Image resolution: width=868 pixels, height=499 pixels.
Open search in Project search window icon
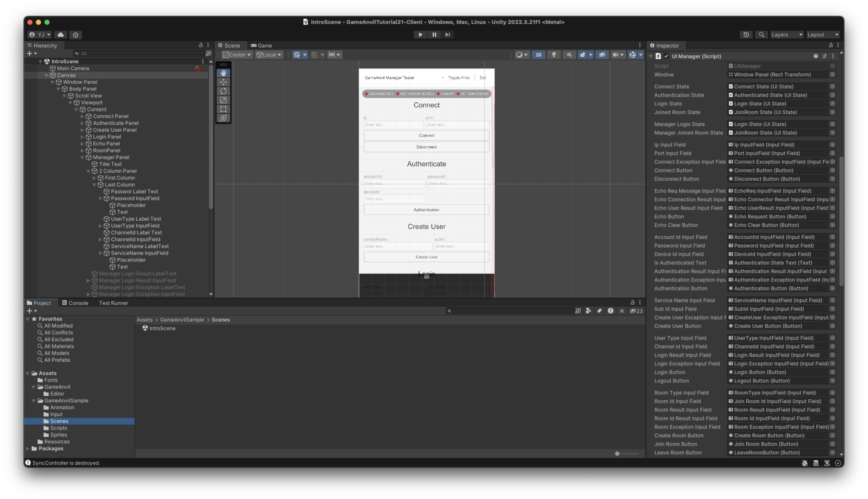click(578, 311)
